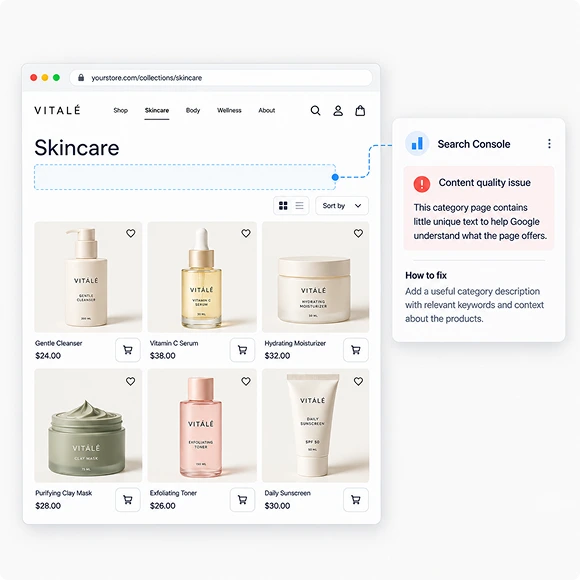The image size is (580, 580).
Task: Click the How to fix heading
Action: (x=426, y=276)
